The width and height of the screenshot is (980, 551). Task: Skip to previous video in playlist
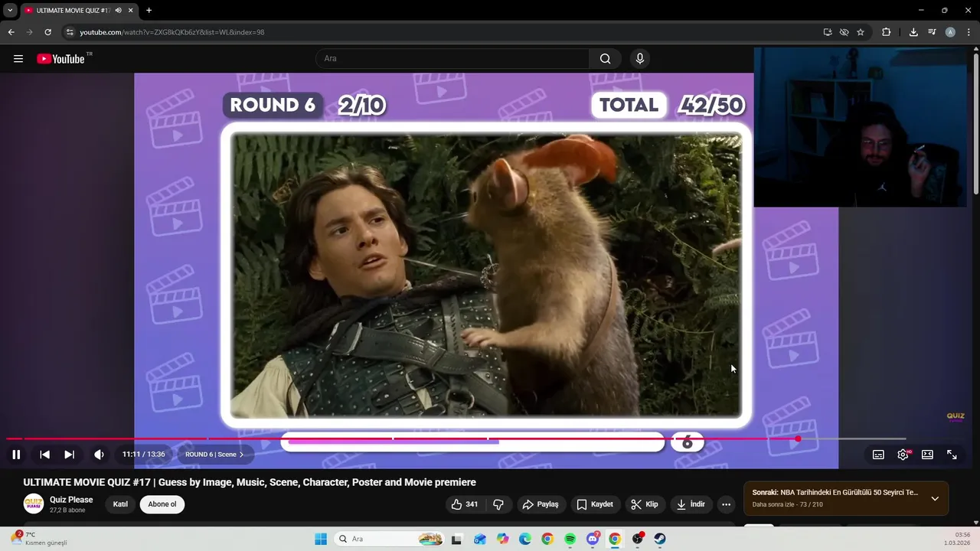(x=44, y=455)
